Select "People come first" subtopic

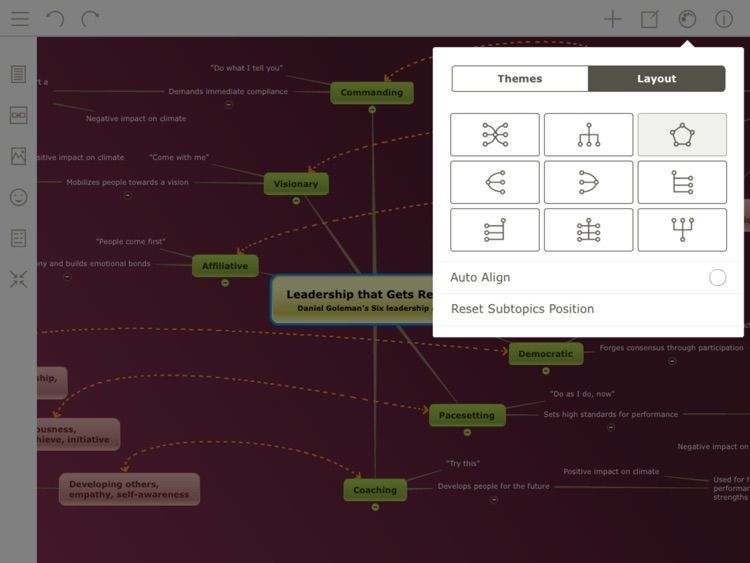click(x=131, y=242)
